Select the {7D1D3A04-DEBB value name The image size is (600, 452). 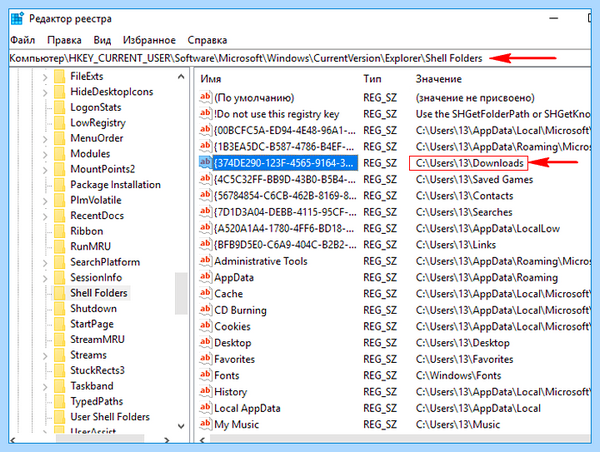pos(285,212)
